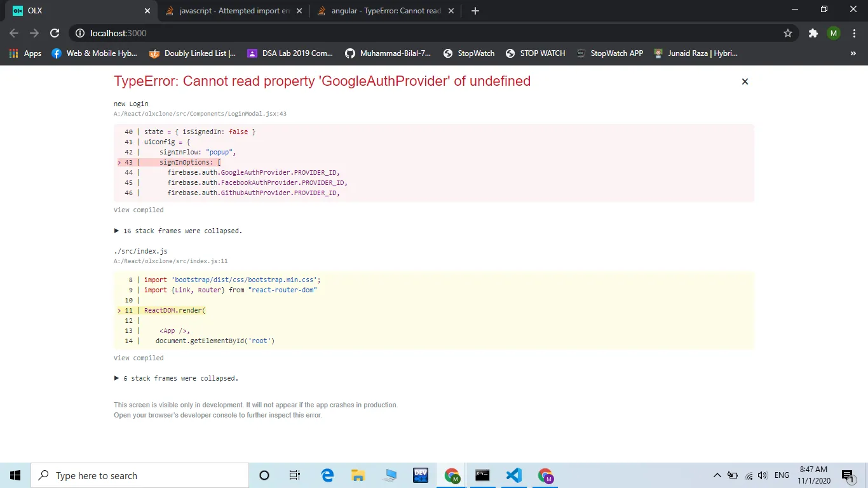868x488 pixels.
Task: Open the STOP WATCH bookmark
Action: tap(535, 53)
